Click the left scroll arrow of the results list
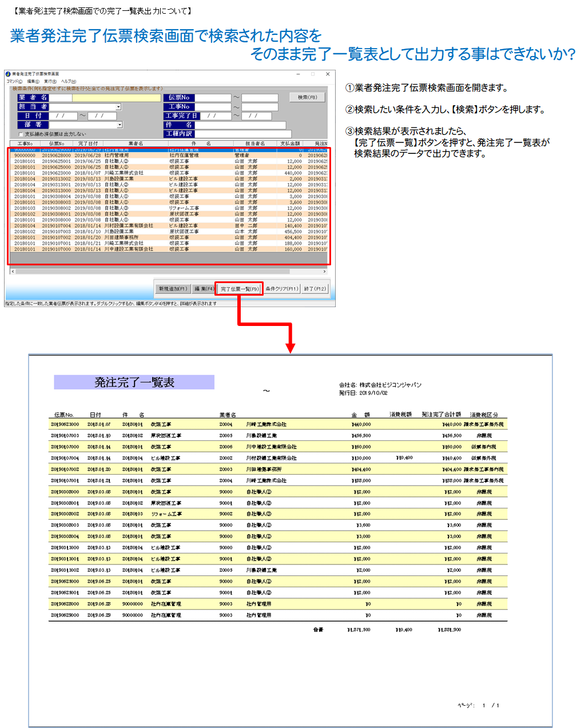The image size is (585, 728). click(x=13, y=272)
